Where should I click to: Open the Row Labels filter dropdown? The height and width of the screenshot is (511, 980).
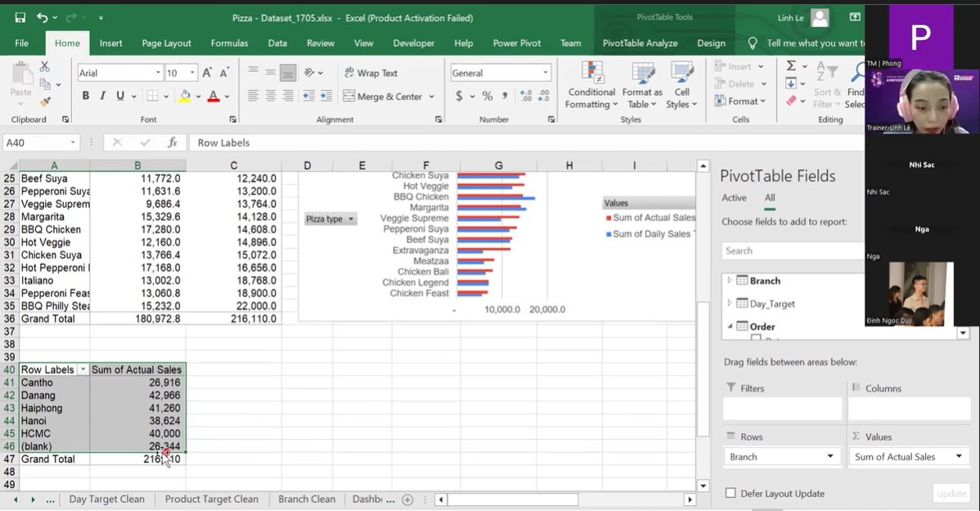(x=82, y=370)
